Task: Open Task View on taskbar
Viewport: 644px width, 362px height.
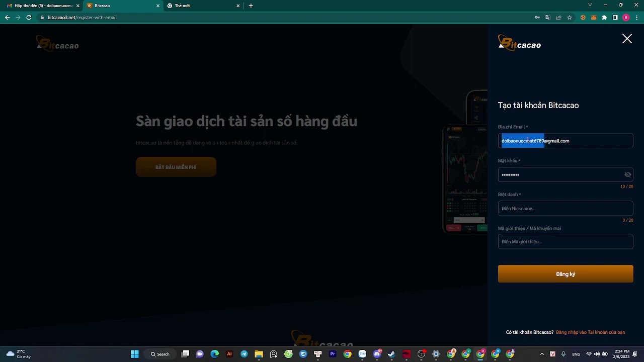Action: pos(185,354)
